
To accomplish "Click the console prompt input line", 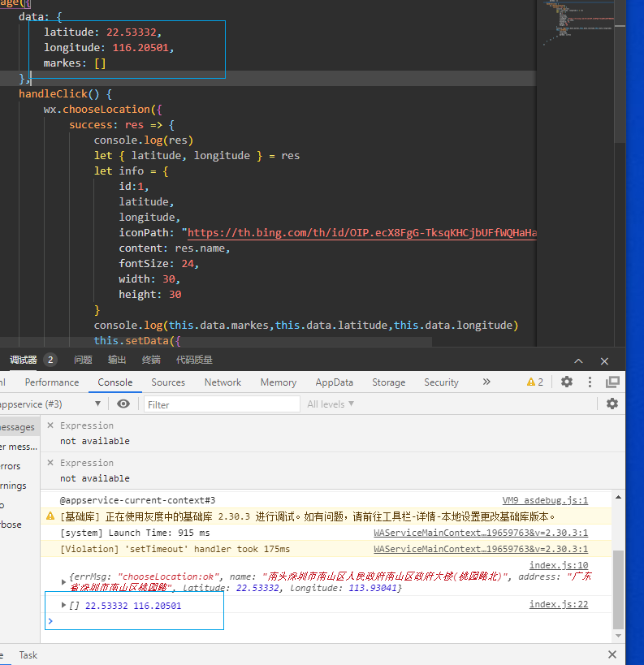I will [326, 621].
